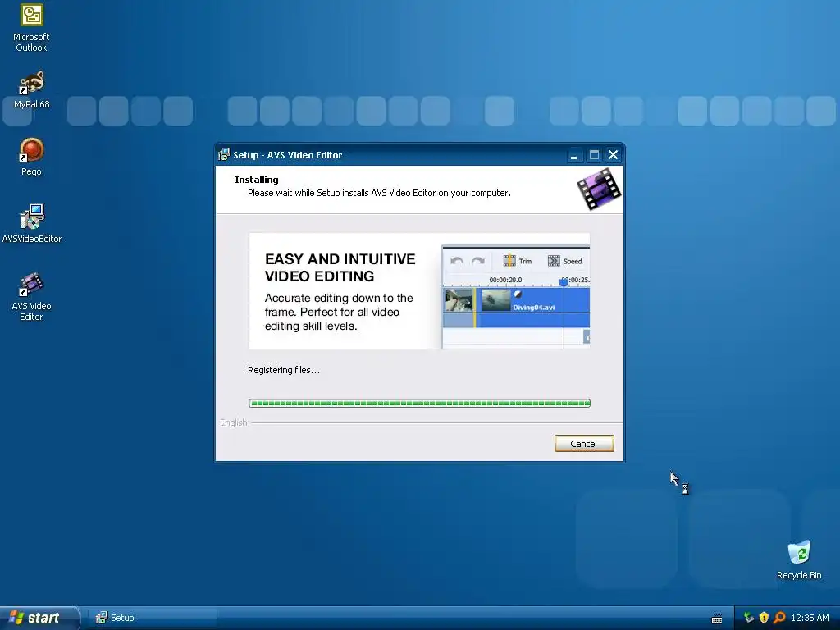
Task: Click the network connection tray icon
Action: pyautogui.click(x=748, y=618)
